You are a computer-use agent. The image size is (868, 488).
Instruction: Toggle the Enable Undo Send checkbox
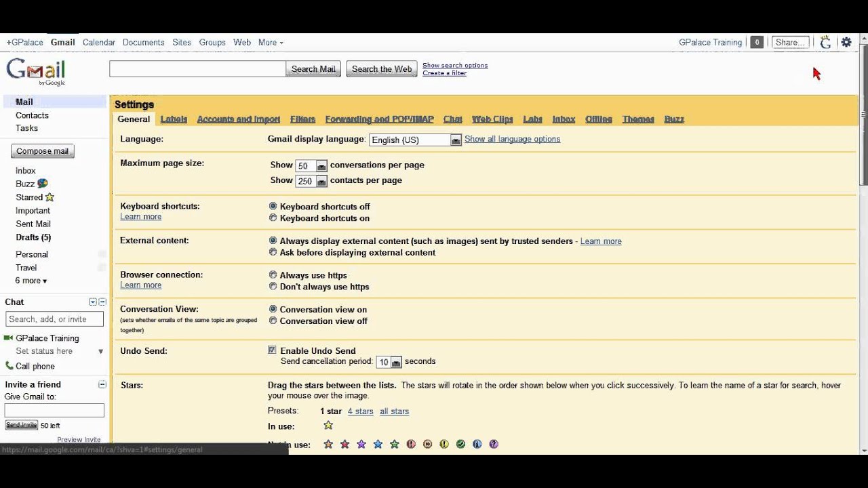[x=272, y=350]
